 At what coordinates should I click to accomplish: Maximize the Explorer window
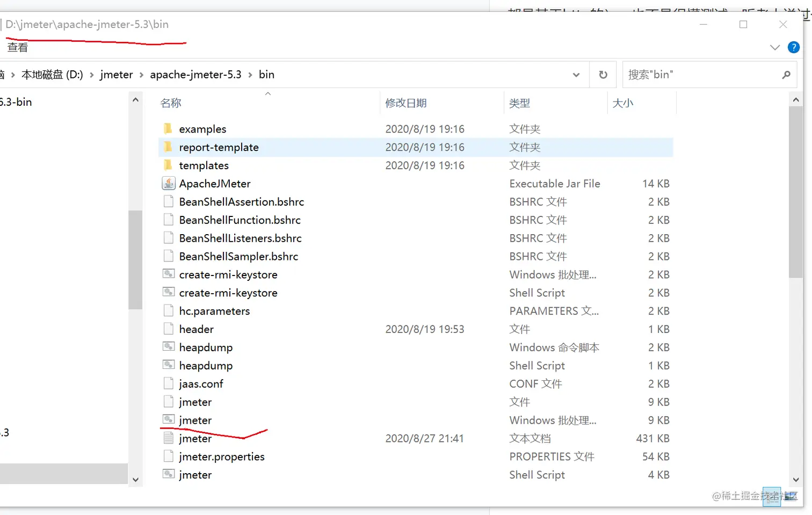tap(743, 24)
